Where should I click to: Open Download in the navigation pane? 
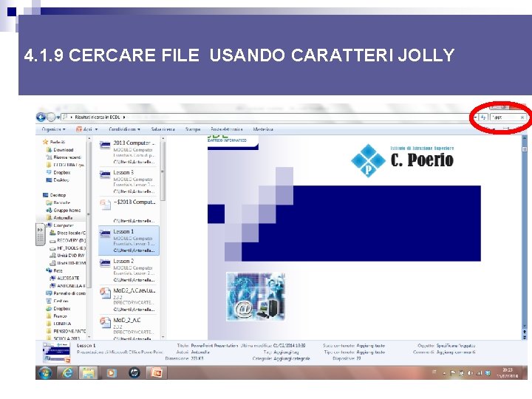point(60,149)
